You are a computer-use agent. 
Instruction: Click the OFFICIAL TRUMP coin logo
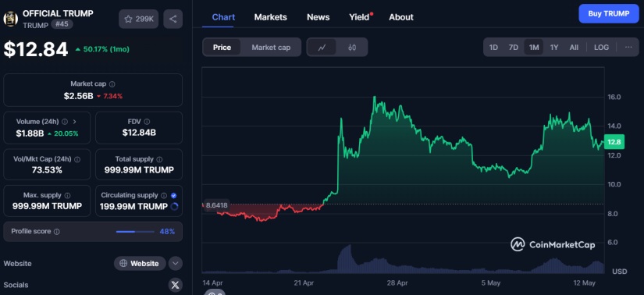(x=11, y=19)
